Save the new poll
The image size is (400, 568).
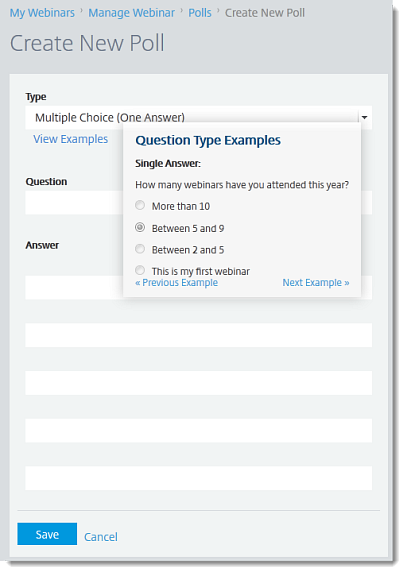(x=47, y=534)
